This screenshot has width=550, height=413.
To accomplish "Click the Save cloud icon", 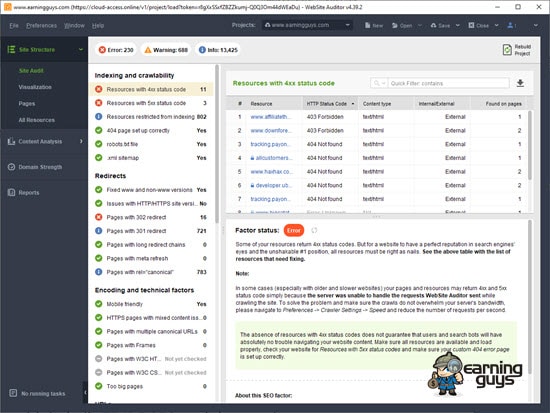I will click(x=434, y=25).
